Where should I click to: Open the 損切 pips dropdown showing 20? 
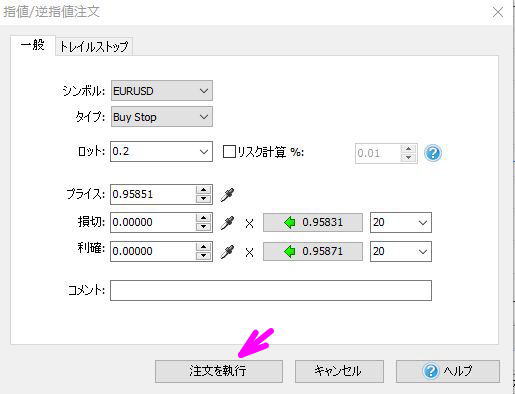pyautogui.click(x=401, y=222)
